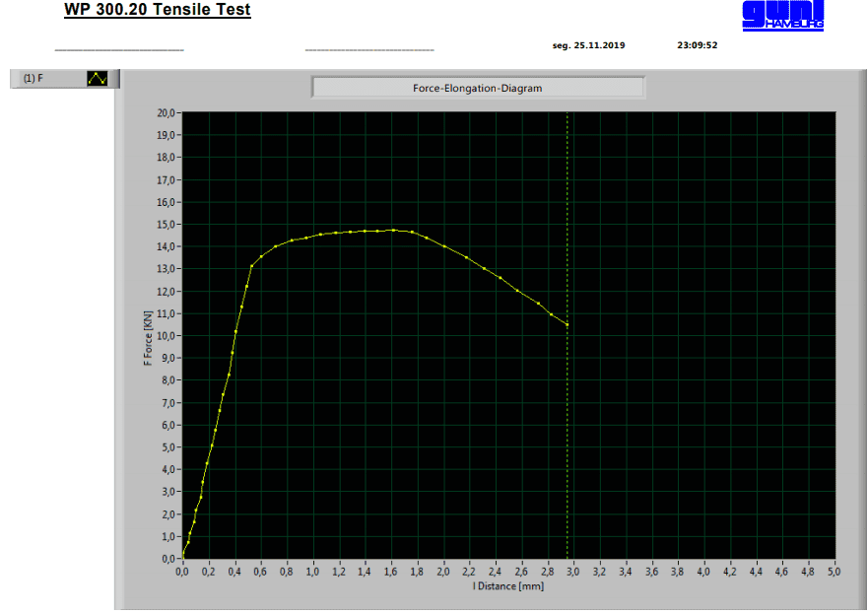Click the 20,0 maximum value on y-axis

[165, 112]
